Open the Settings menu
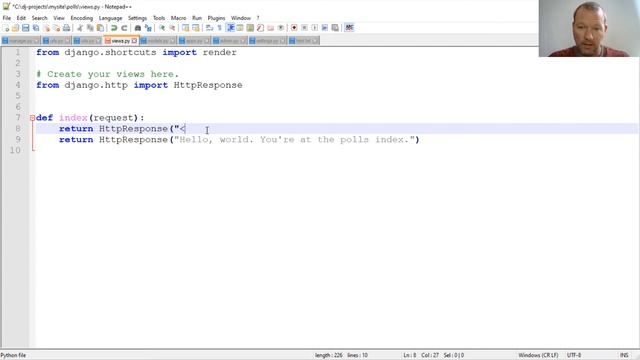640x360 pixels. tap(137, 18)
